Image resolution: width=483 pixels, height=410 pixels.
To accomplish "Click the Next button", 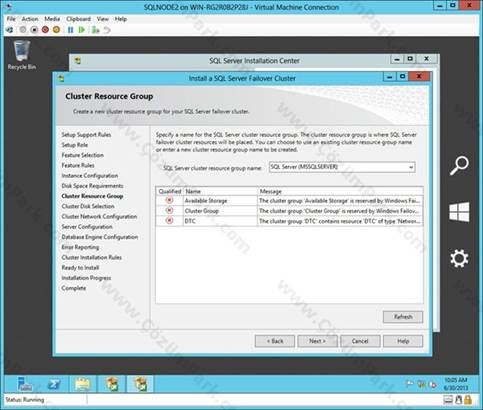I will click(317, 341).
